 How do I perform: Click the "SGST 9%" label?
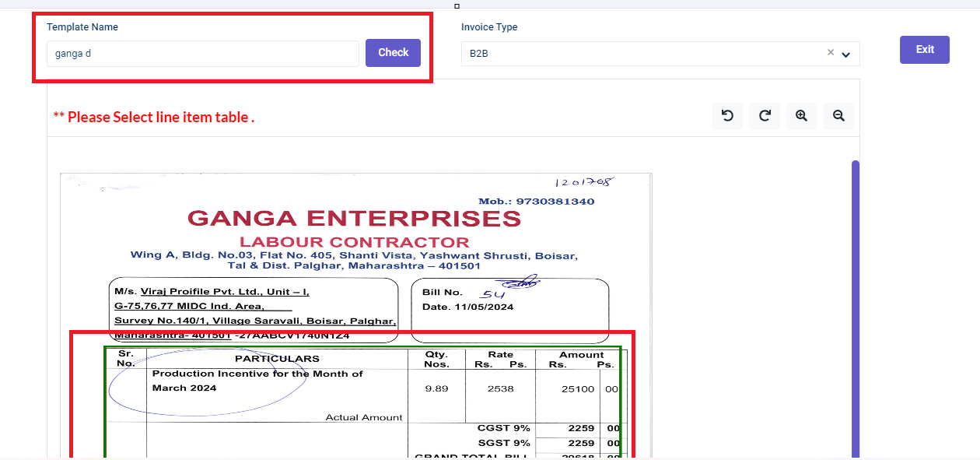coord(504,443)
